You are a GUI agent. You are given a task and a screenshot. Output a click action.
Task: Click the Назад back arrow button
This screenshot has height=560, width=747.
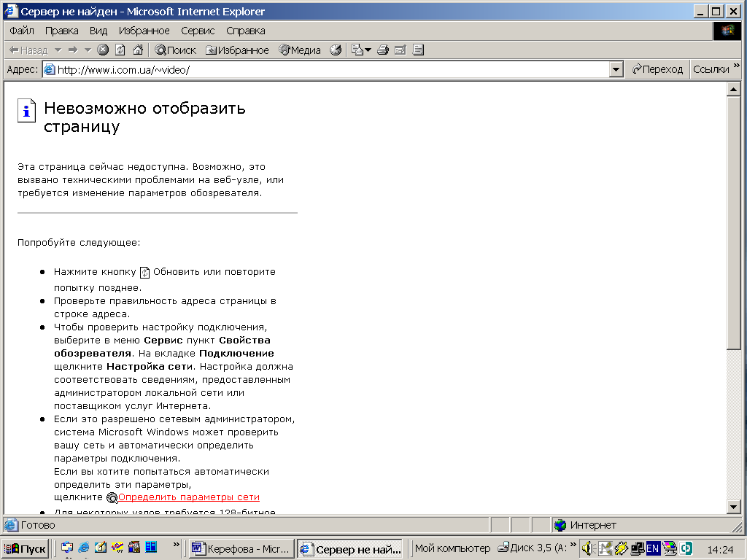pyautogui.click(x=28, y=50)
